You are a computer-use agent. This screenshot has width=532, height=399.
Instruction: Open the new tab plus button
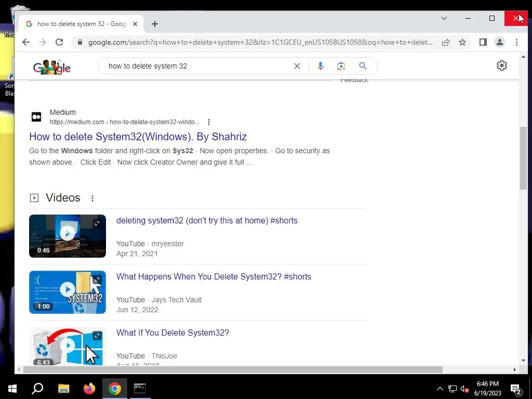point(155,24)
